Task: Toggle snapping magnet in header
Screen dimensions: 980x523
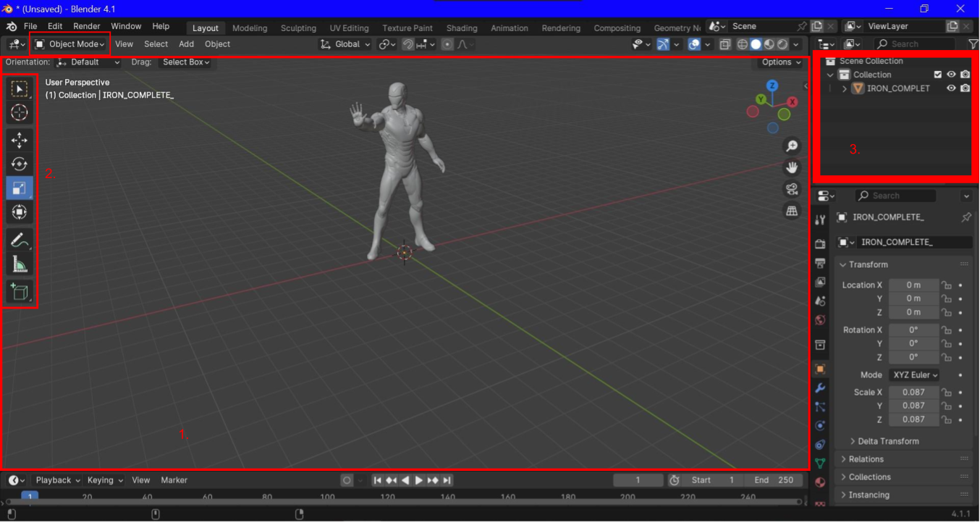Action: [408, 44]
